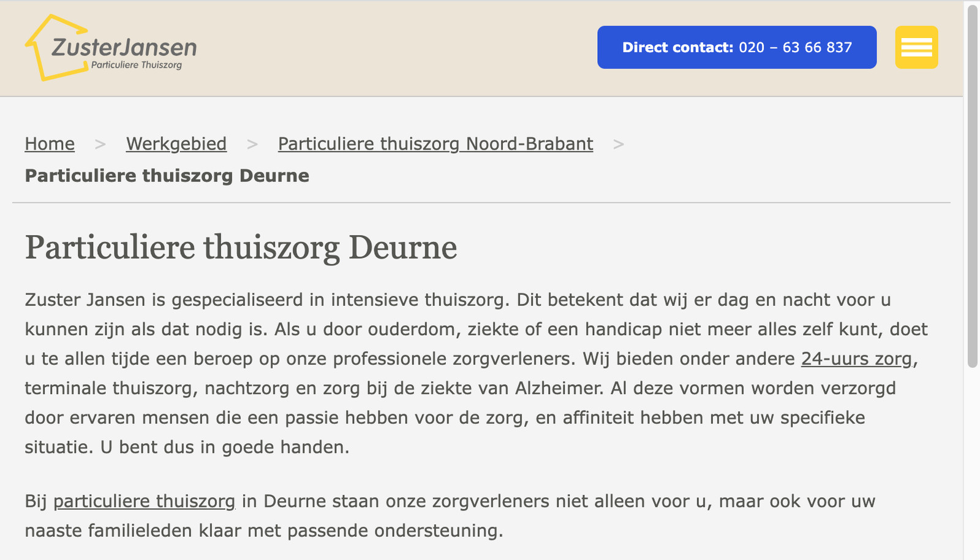Screen dimensions: 980x560
Task: Open Particuliere thuiszorg Noord-Brabant breadcrumb
Action: pyautogui.click(x=435, y=143)
